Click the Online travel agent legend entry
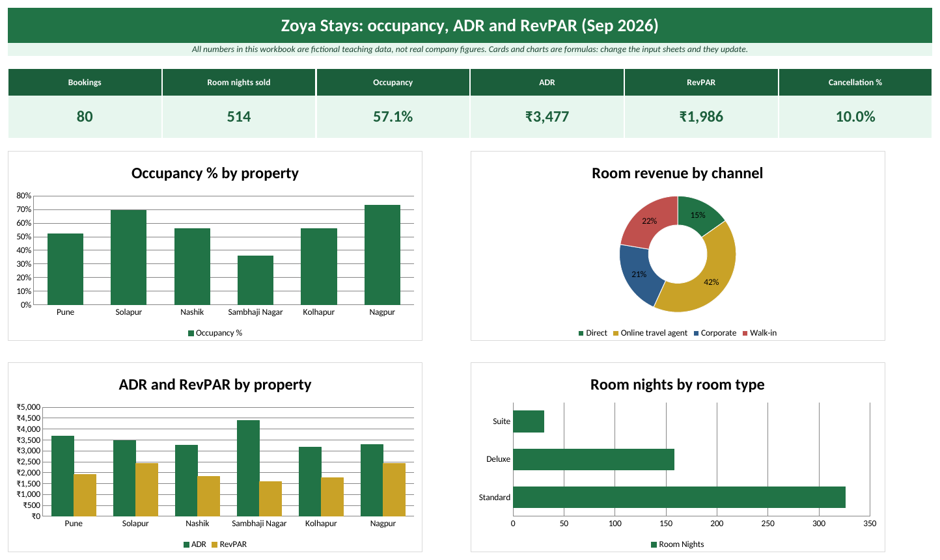Viewport: 940px width, 560px height. coord(650,333)
